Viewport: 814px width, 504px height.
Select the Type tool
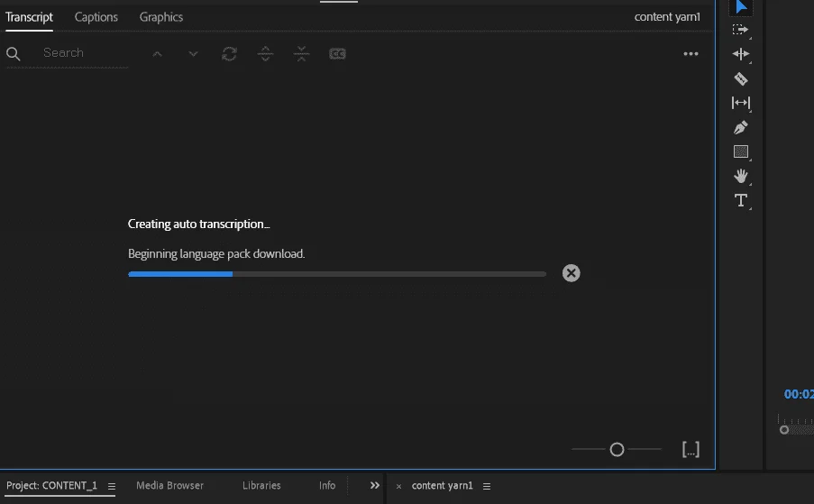coord(741,200)
